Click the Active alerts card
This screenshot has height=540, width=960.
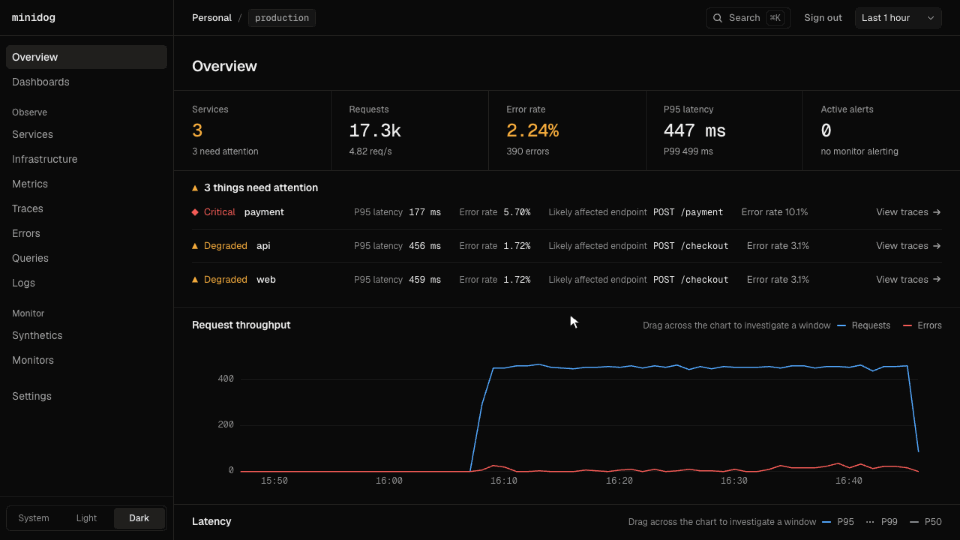click(x=882, y=130)
